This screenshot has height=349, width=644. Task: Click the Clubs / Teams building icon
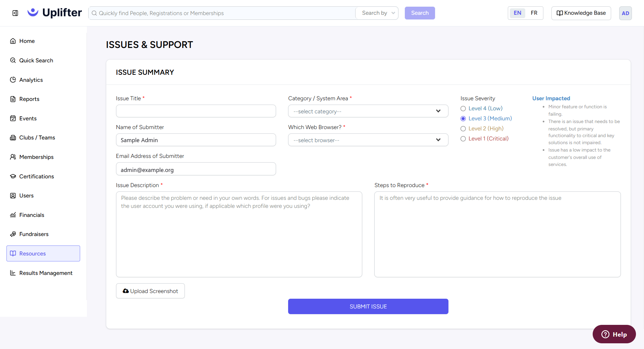click(13, 137)
